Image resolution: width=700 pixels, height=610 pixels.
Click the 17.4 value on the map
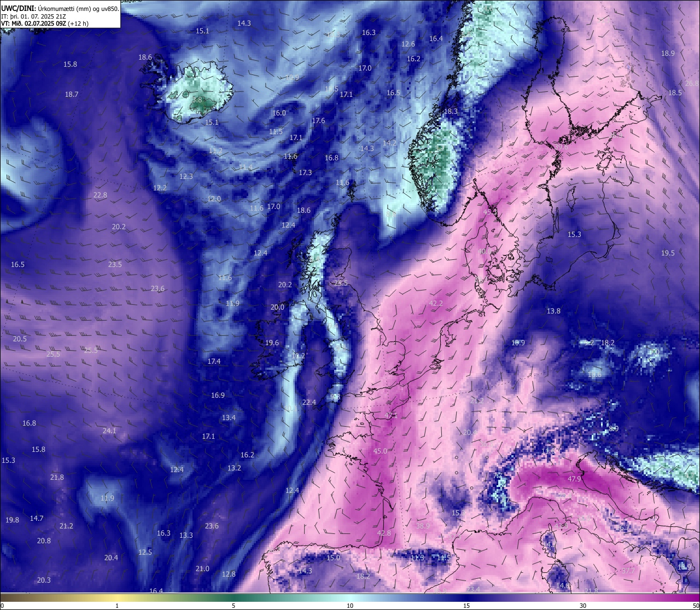click(x=214, y=361)
